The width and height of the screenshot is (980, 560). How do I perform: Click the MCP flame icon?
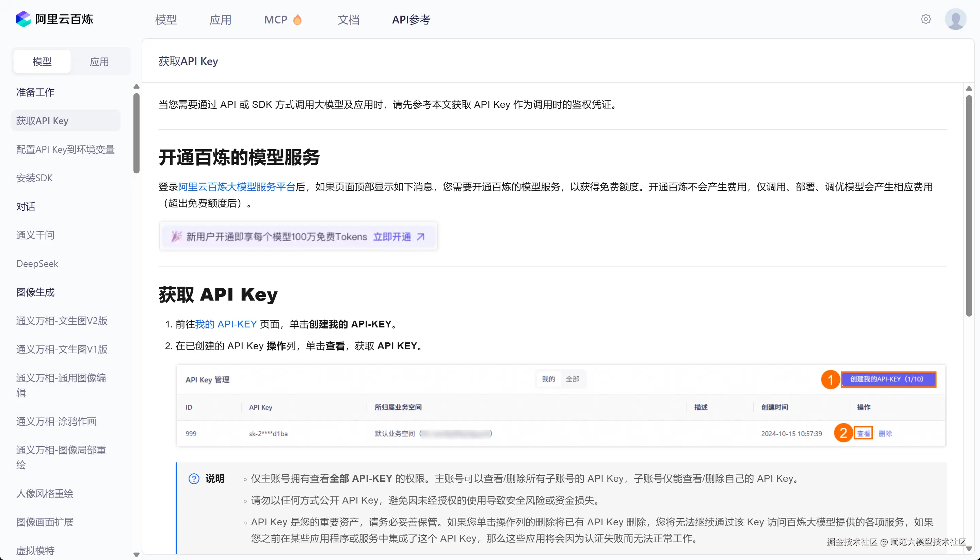(297, 20)
